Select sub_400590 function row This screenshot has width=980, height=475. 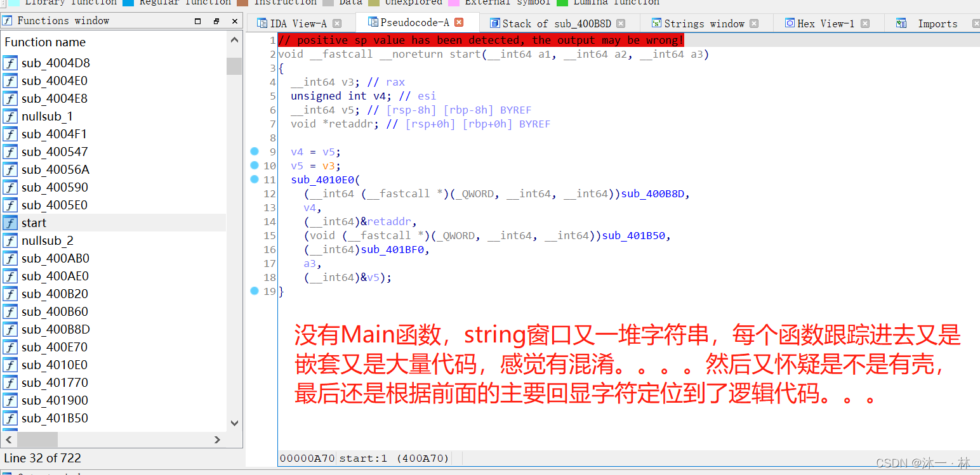(114, 187)
